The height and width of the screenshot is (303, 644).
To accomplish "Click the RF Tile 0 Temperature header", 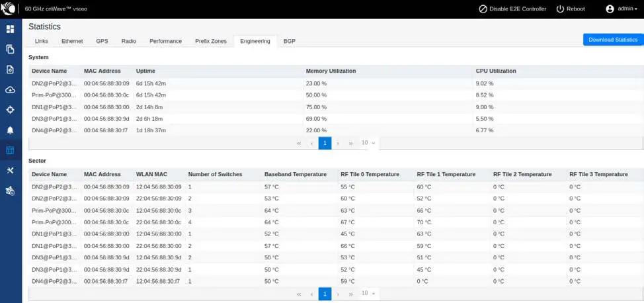I will click(370, 174).
